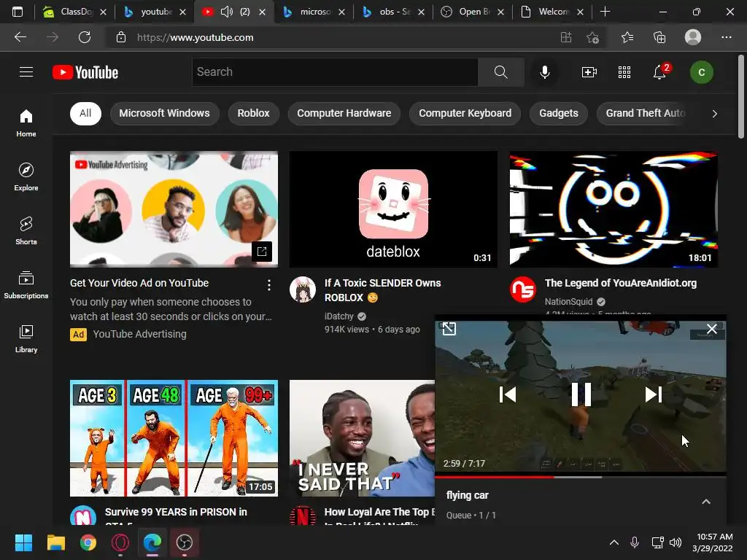Go back to the previous page
Screen dimensions: 747x560
[20, 37]
